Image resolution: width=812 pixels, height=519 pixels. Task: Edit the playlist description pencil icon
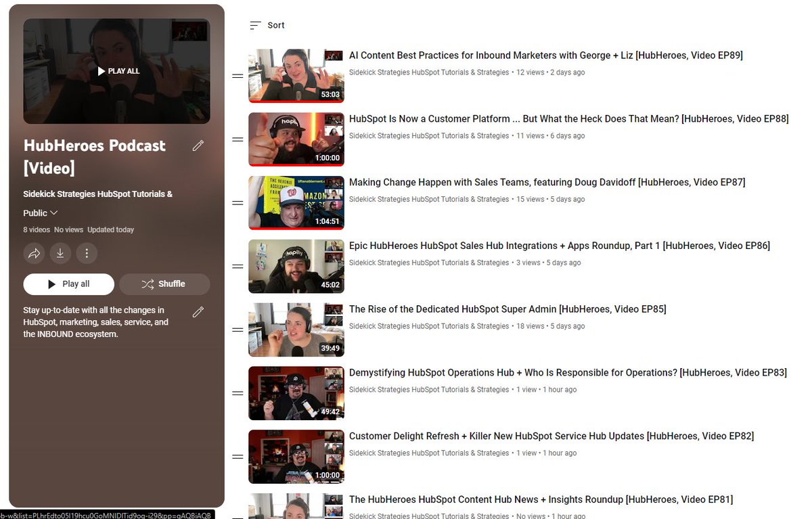tap(198, 312)
